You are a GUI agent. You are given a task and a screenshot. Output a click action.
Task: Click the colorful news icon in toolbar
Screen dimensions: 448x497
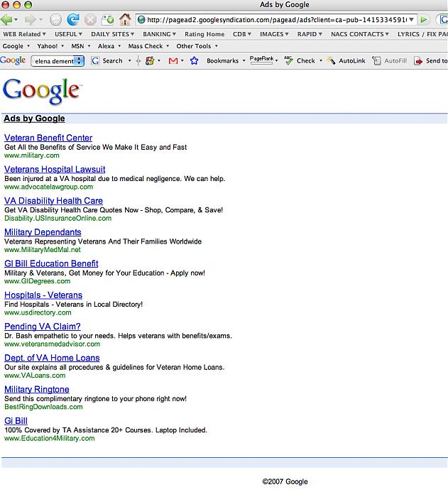149,60
